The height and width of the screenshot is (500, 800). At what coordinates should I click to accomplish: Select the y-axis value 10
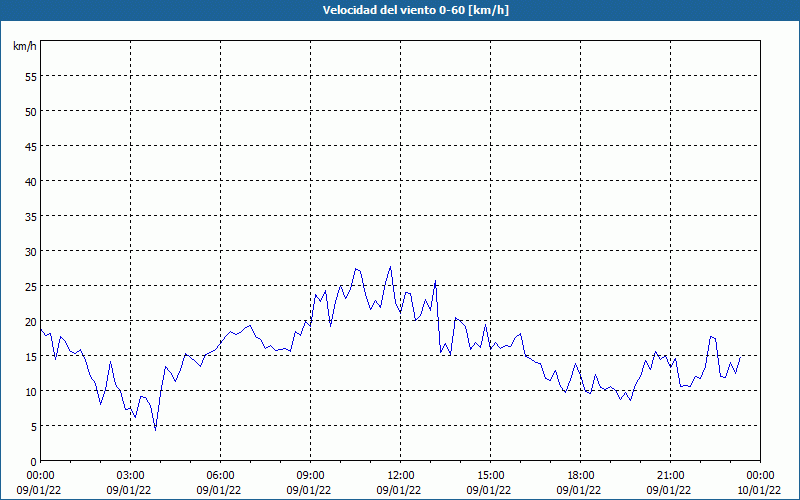coord(31,391)
